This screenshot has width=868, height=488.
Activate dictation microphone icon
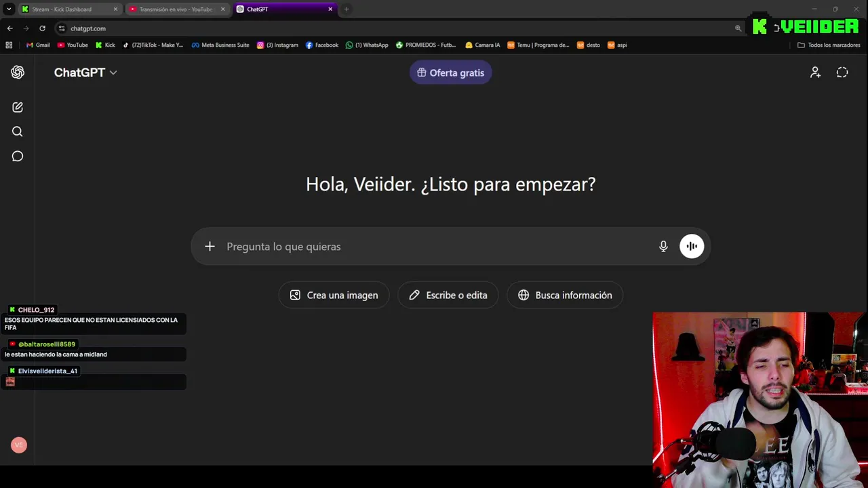pos(663,247)
